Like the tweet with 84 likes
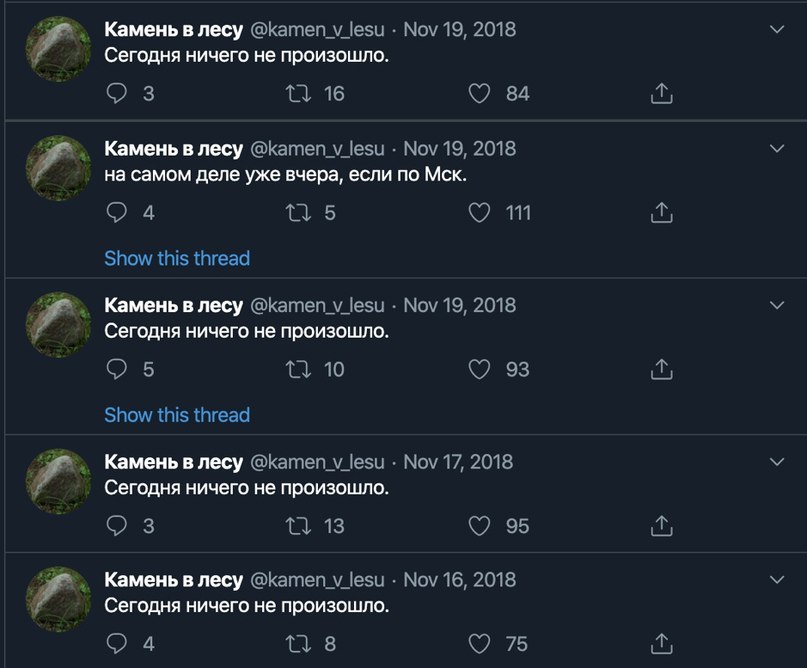 [x=481, y=94]
